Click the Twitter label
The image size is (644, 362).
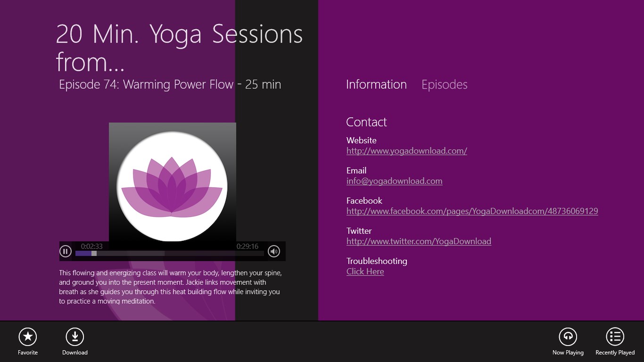359,231
